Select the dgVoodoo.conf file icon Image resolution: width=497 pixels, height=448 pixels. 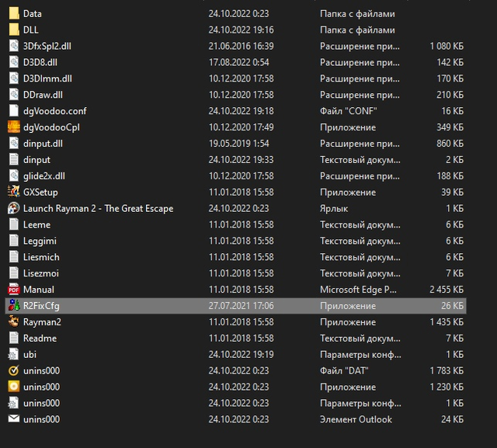[14, 111]
